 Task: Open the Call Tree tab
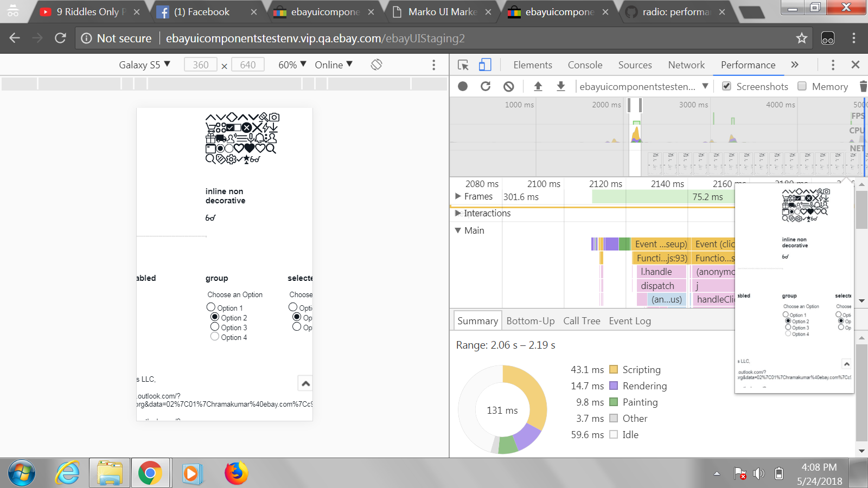tap(582, 321)
